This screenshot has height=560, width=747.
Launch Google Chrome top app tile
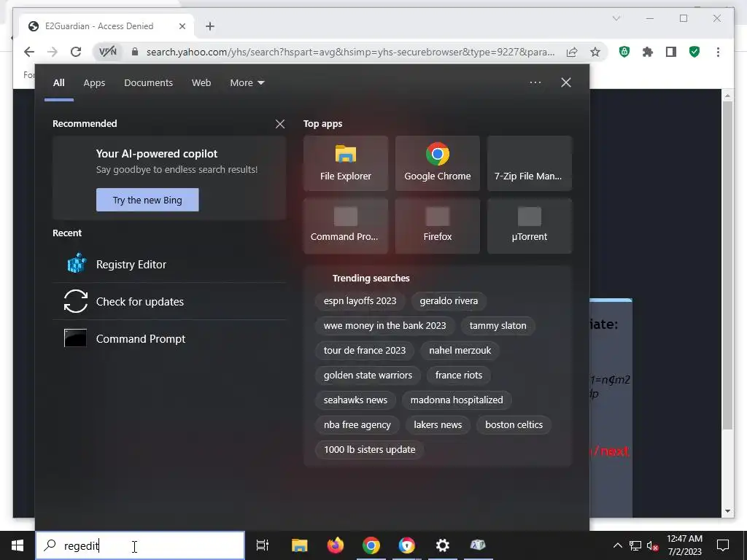coord(438,163)
